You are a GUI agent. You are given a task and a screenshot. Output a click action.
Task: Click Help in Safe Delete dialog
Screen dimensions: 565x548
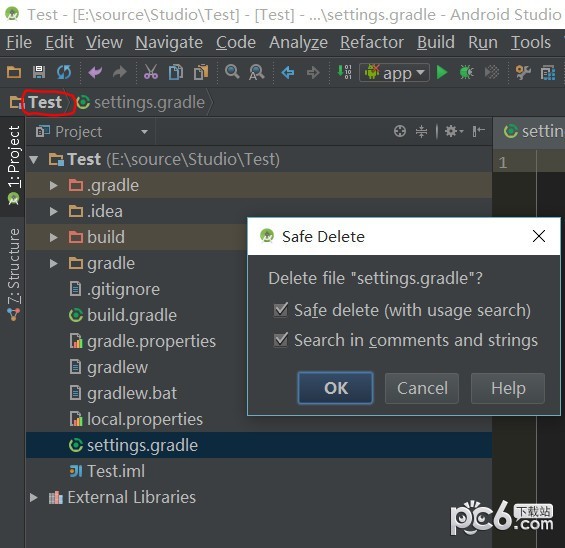(x=508, y=388)
